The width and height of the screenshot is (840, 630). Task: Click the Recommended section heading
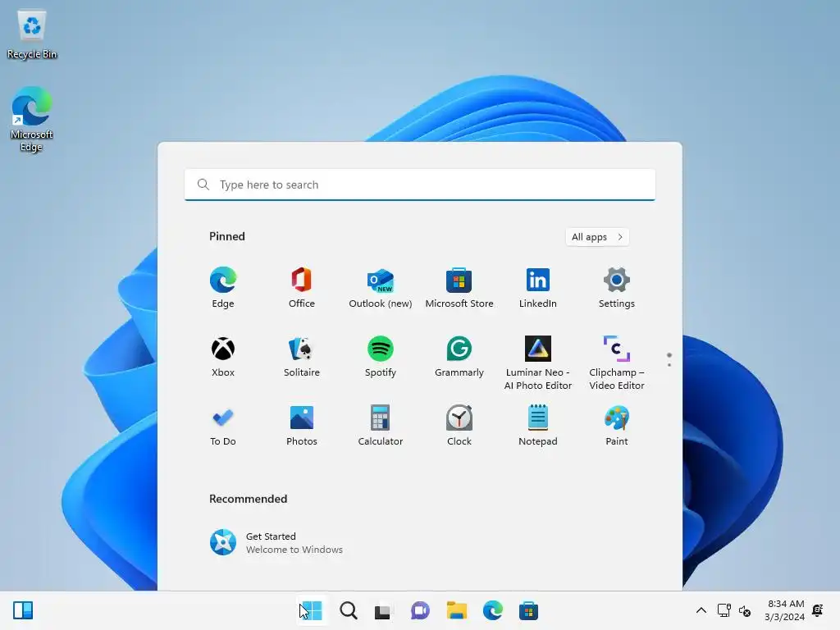pos(248,499)
